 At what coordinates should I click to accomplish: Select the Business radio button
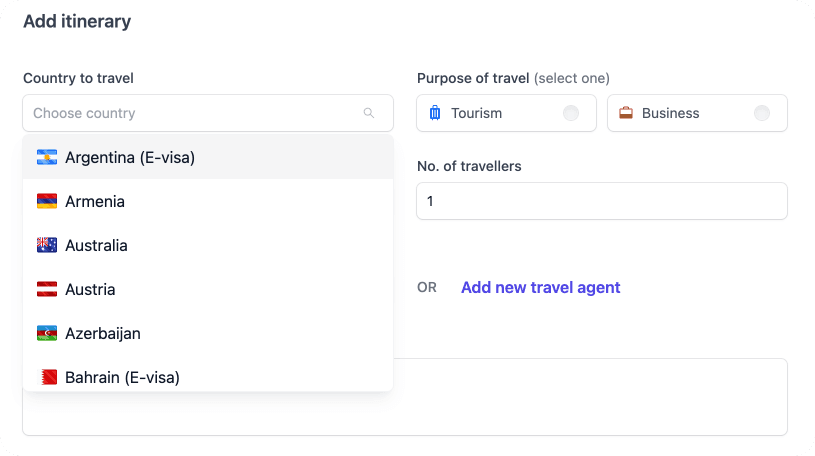(x=762, y=113)
